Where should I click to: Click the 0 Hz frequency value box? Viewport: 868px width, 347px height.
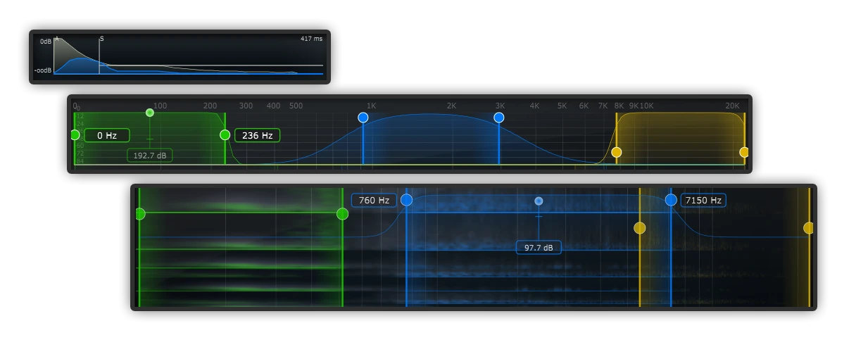click(x=107, y=135)
